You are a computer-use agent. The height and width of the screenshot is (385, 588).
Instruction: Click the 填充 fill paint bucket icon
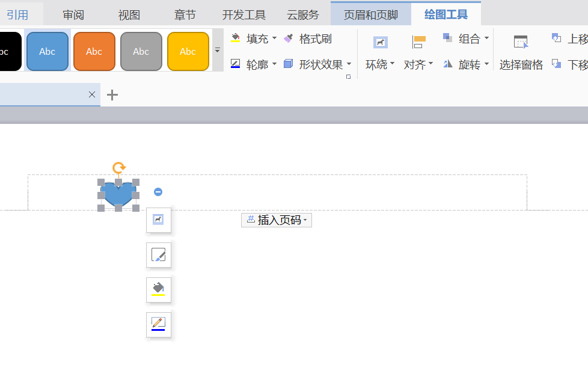(x=234, y=38)
